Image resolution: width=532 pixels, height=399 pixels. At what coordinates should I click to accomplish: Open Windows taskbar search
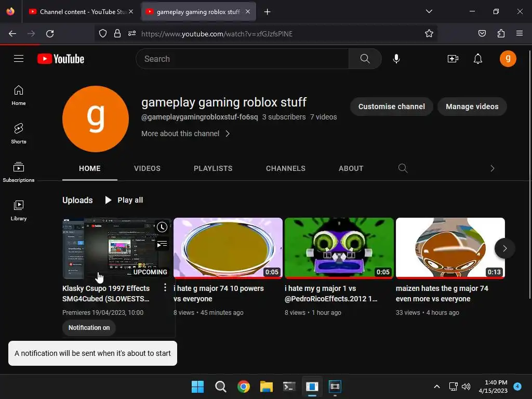pyautogui.click(x=220, y=387)
